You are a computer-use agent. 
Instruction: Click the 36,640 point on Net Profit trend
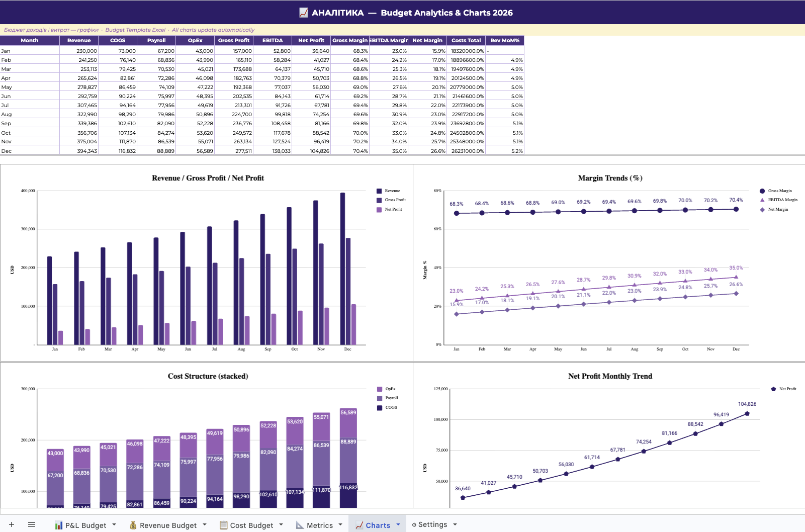click(463, 497)
